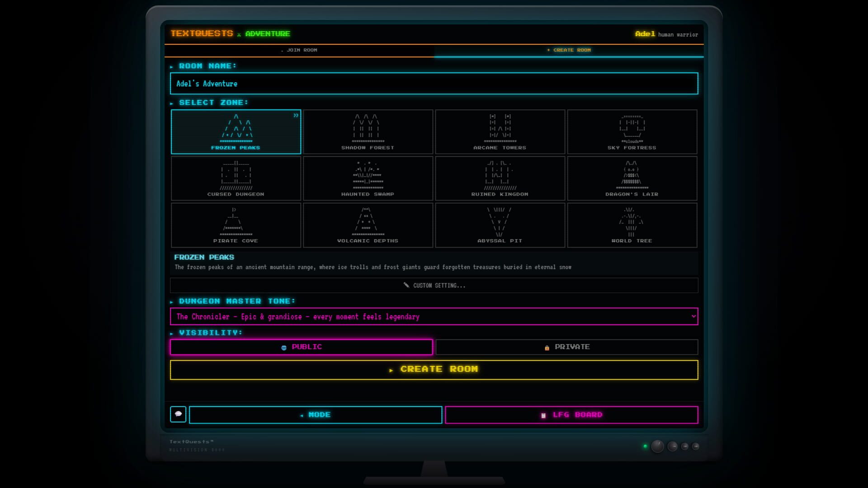Open the CREATE ROOM tab
The height and width of the screenshot is (488, 868).
click(569, 50)
